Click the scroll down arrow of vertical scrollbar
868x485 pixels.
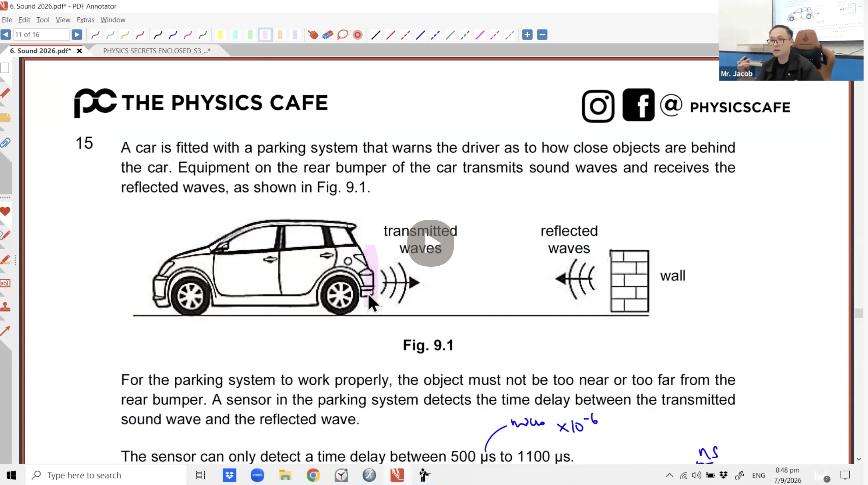pos(859,459)
